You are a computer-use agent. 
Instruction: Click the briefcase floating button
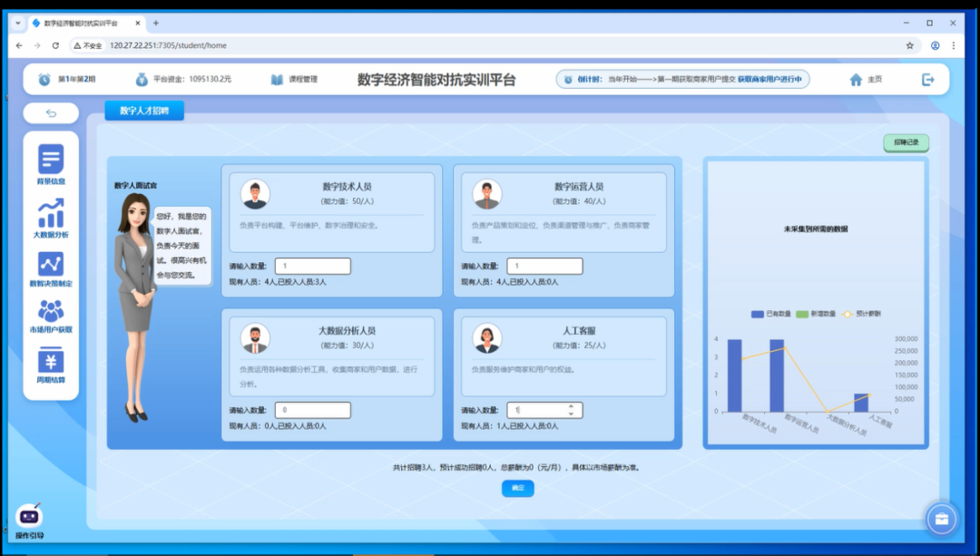942,519
